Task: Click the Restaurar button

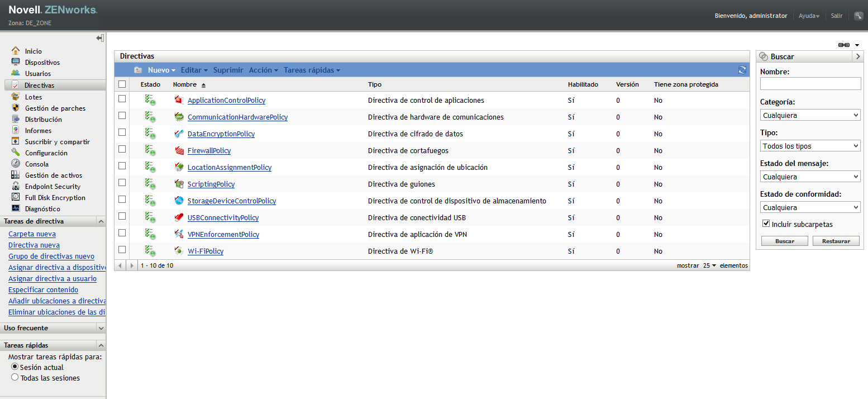Action: pyautogui.click(x=836, y=241)
